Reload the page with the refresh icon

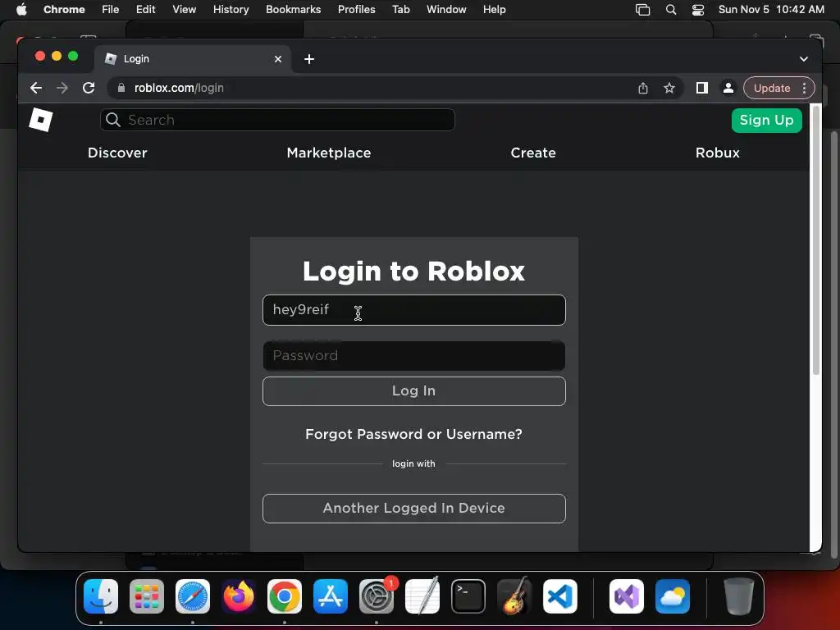pyautogui.click(x=89, y=88)
